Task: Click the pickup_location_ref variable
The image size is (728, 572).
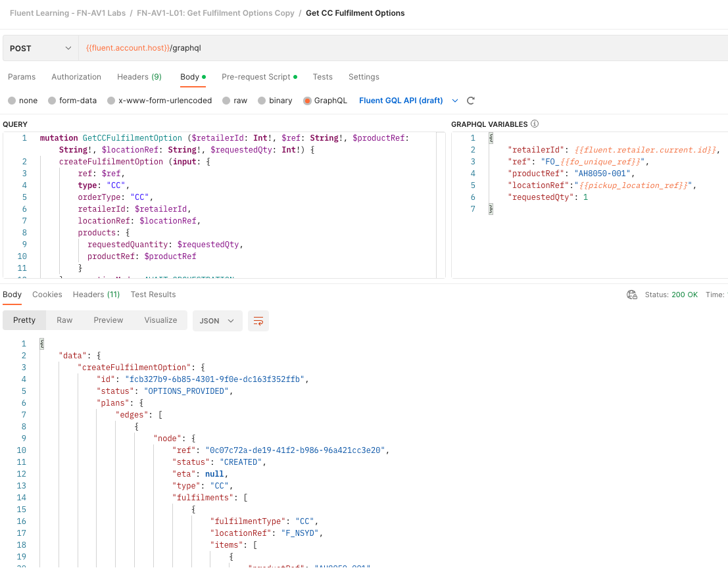Action: click(633, 185)
